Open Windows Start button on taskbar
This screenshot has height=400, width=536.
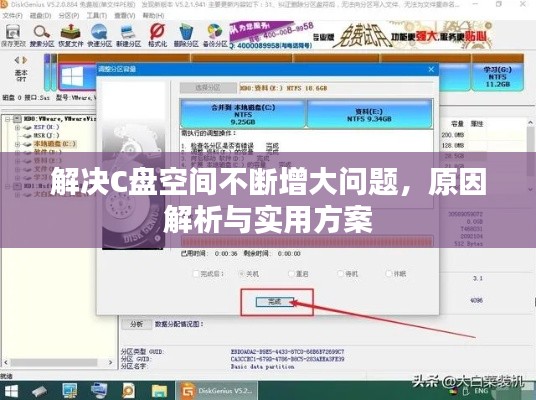click(11, 391)
